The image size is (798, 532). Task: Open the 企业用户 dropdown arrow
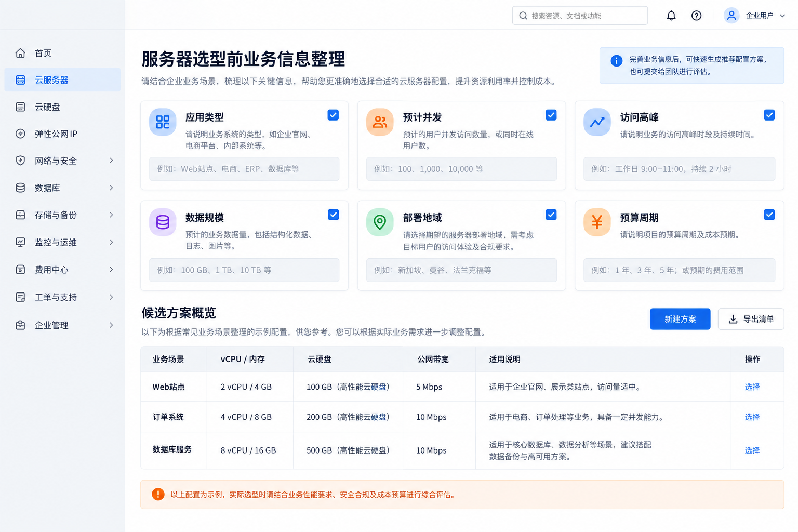coord(782,16)
